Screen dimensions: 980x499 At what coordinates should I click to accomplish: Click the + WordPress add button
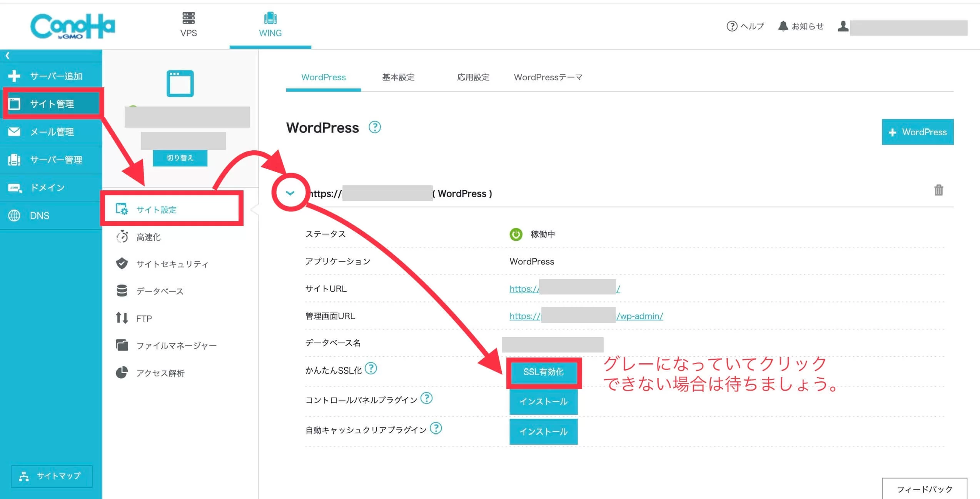tap(918, 132)
